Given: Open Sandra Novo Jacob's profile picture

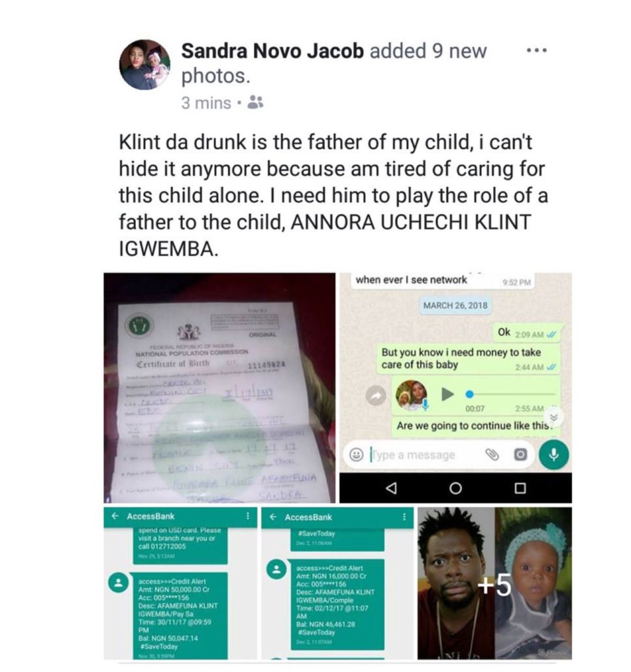Looking at the screenshot, I should (x=145, y=65).
